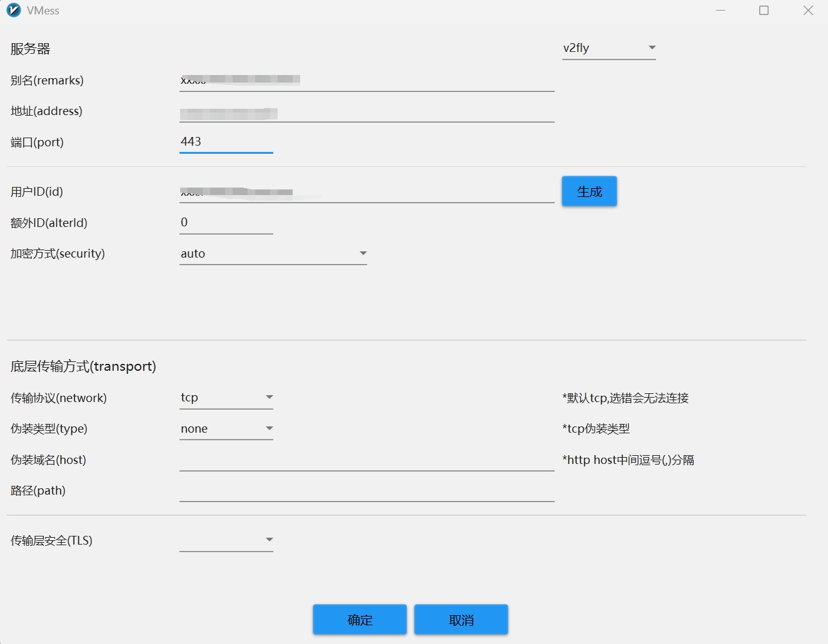
Task: Click the camouflage host input field
Action: pos(366,460)
